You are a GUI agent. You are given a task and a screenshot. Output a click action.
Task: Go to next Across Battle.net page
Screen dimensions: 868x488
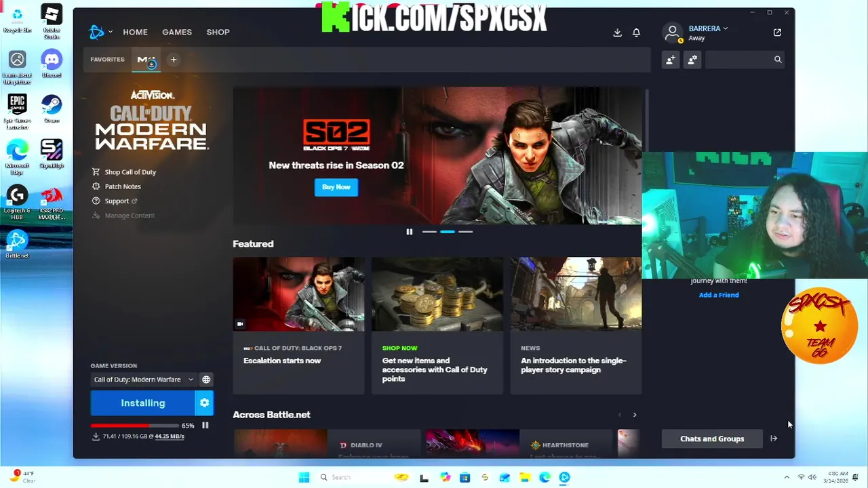635,415
